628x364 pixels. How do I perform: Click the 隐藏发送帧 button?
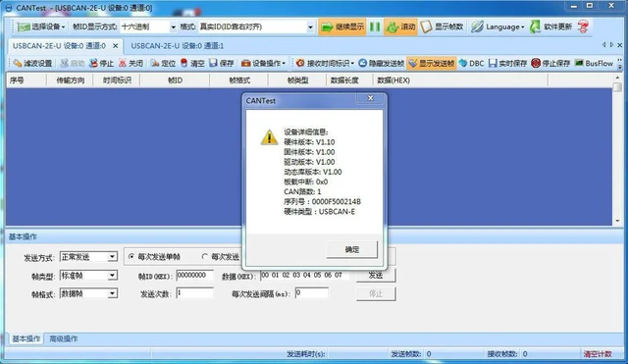382,63
